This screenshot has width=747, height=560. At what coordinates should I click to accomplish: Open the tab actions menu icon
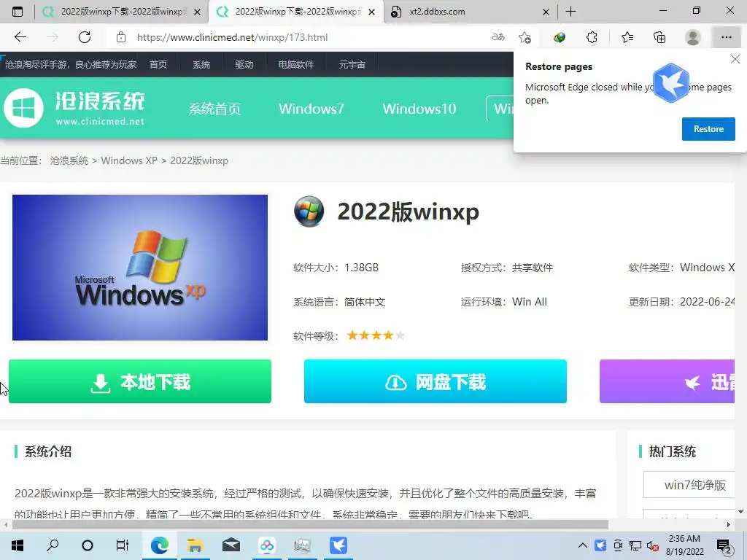(18, 12)
